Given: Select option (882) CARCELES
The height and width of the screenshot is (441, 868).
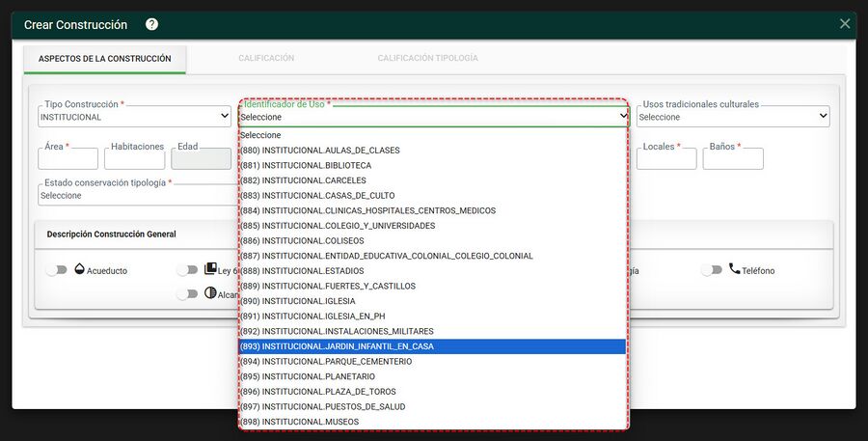Looking at the screenshot, I should pyautogui.click(x=432, y=180).
